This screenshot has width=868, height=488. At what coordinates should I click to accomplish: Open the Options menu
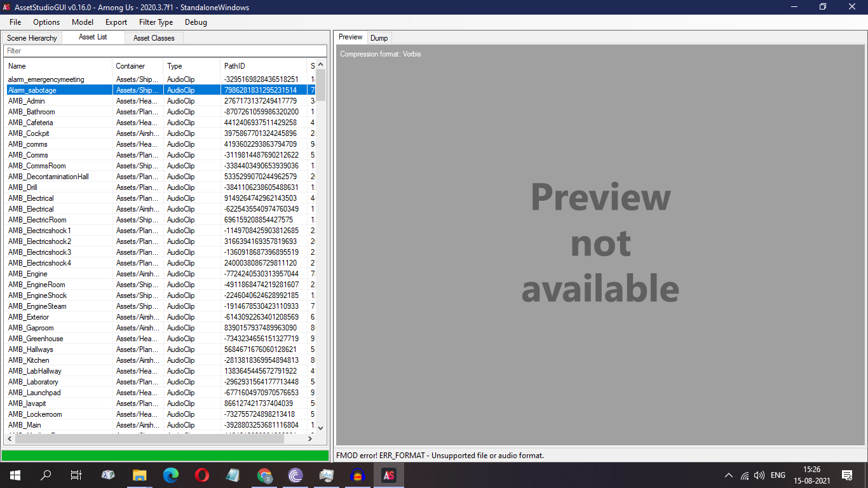click(x=46, y=22)
